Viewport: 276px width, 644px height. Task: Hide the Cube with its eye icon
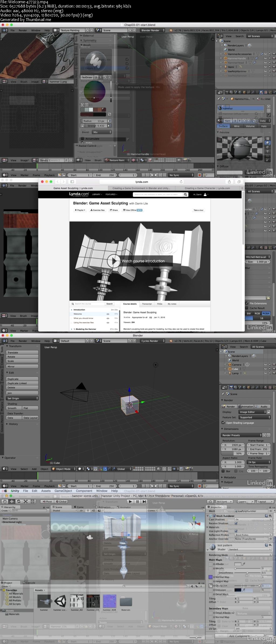(265, 369)
